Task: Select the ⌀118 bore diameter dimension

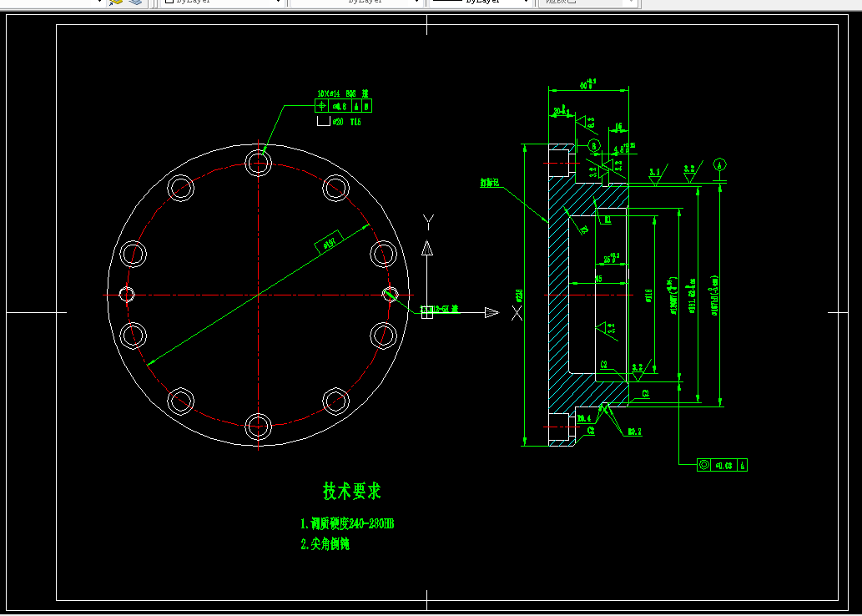Action: (x=648, y=296)
